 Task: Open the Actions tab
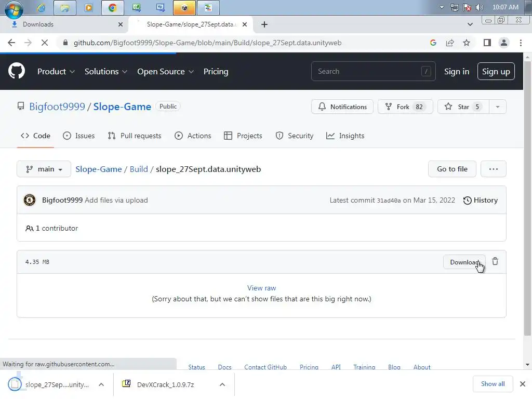click(193, 136)
